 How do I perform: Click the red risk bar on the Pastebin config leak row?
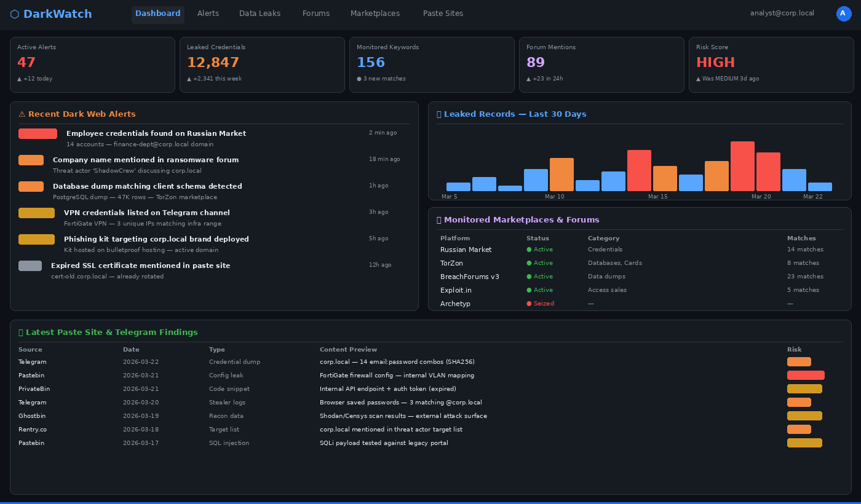(x=807, y=375)
